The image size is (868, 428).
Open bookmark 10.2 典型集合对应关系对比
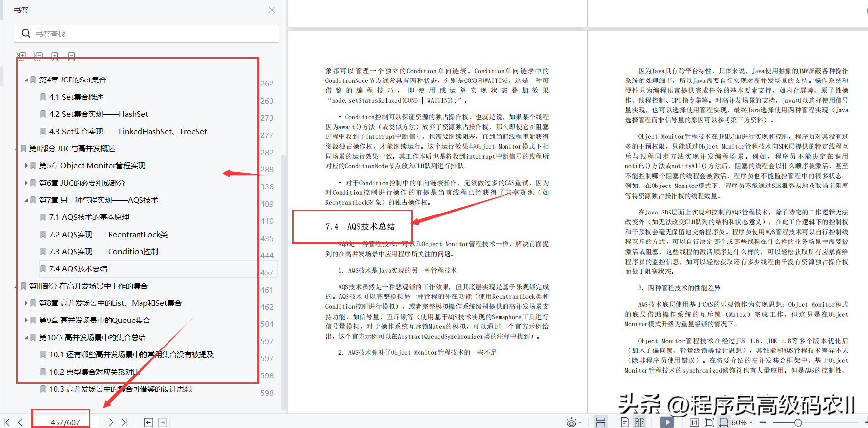pyautogui.click(x=95, y=372)
